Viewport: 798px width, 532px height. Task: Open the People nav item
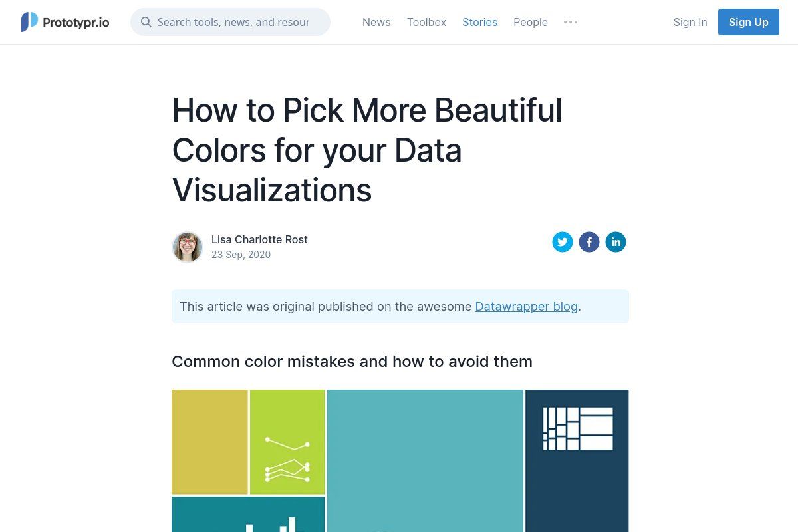pos(531,22)
